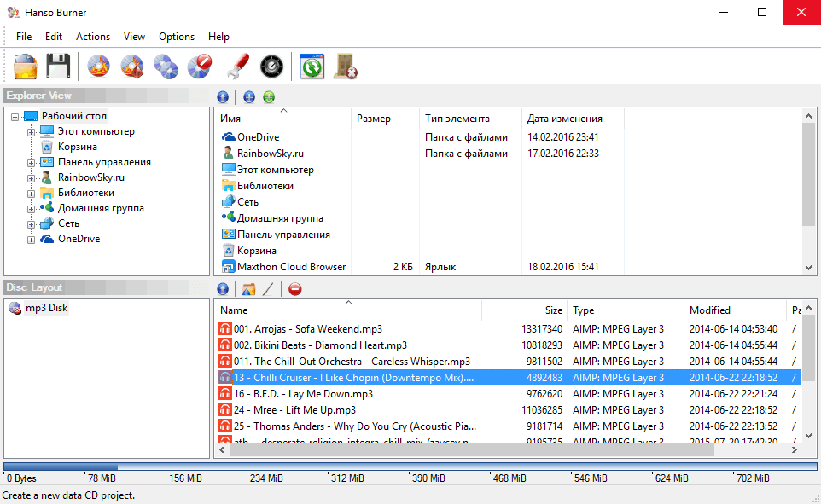Image resolution: width=821 pixels, height=504 pixels.
Task: Sort explorer list by Тип элемента column
Action: (470, 119)
